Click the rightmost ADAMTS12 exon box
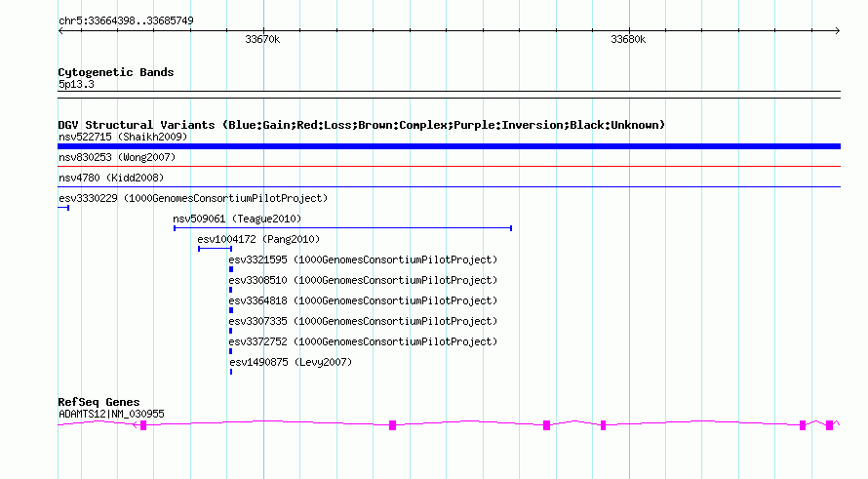The height and width of the screenshot is (479, 868). coord(829,425)
